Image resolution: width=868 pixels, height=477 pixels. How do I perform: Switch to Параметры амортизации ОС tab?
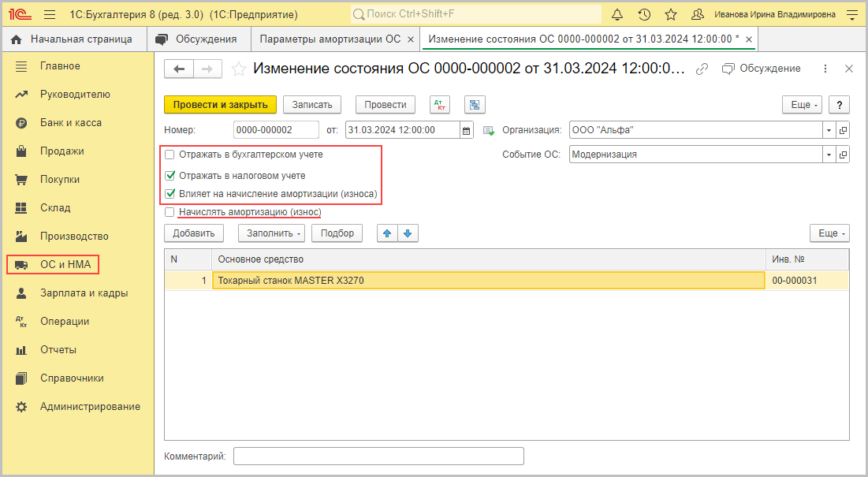330,39
